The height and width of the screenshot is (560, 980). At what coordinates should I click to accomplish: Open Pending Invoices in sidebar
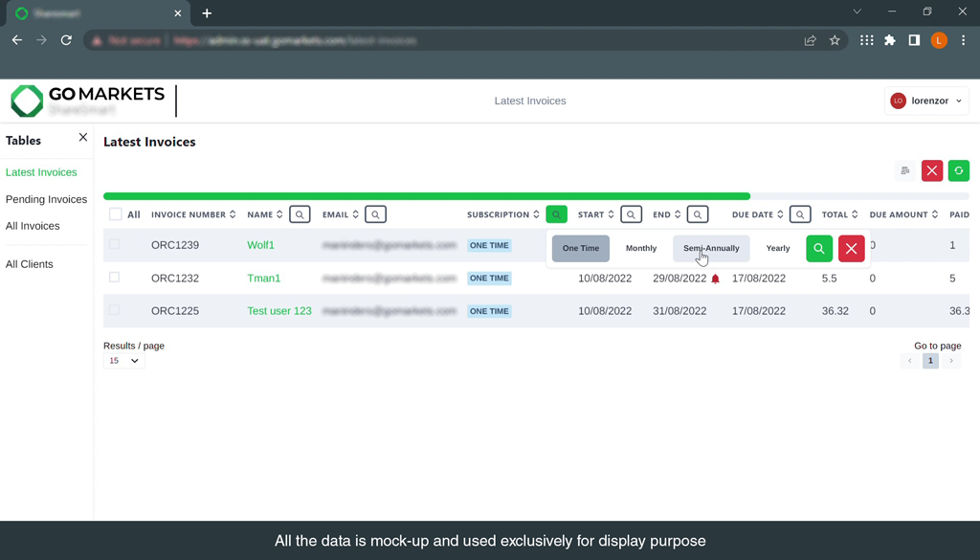(46, 199)
